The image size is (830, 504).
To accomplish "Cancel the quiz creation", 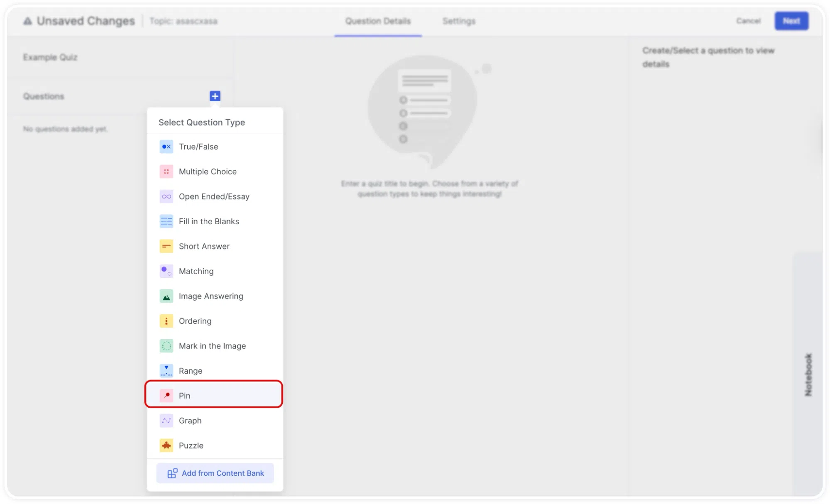I will (x=748, y=21).
